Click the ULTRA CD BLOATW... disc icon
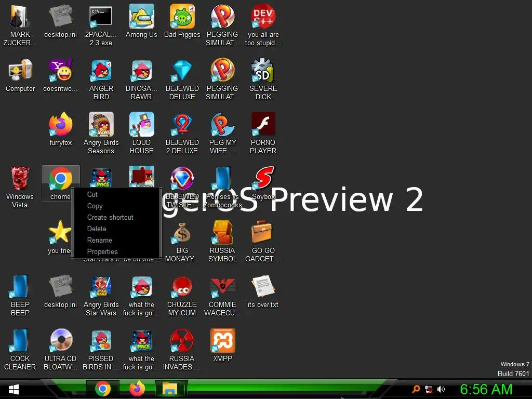The width and height of the screenshot is (532, 399). pos(60,350)
